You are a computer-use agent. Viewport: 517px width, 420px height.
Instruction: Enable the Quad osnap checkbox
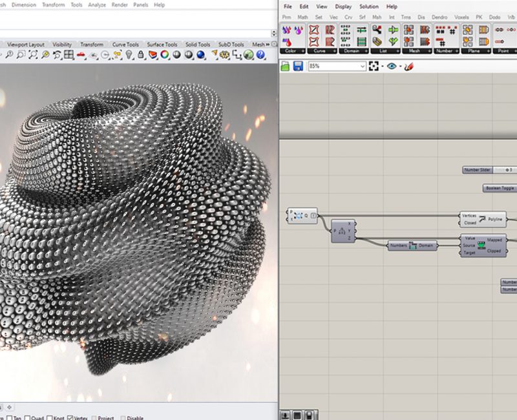tap(27, 417)
